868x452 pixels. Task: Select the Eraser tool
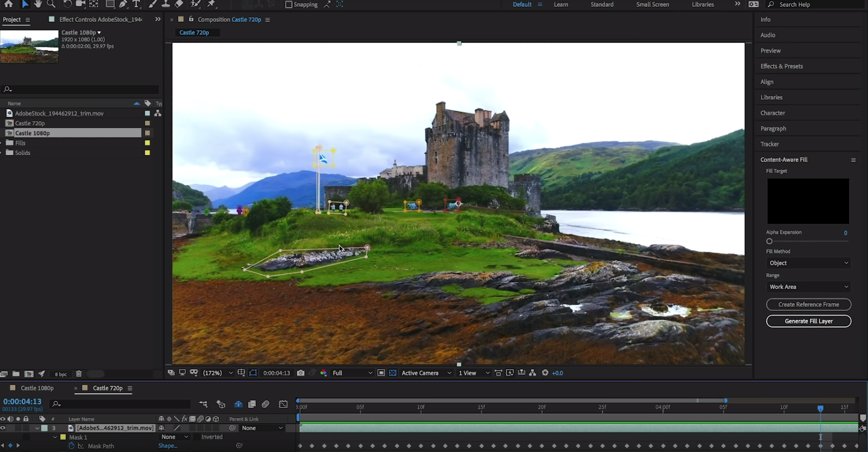[x=179, y=4]
